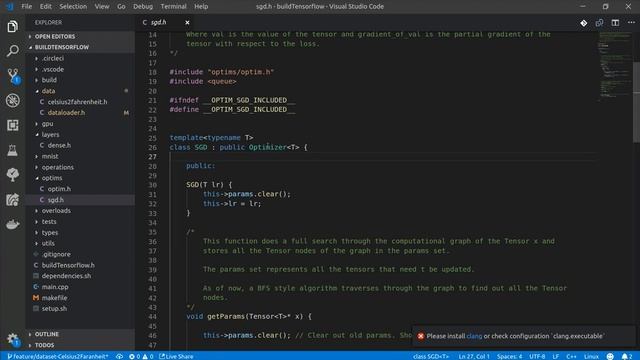
Task: Click the editor vertical scrollbar
Action: pos(636,102)
